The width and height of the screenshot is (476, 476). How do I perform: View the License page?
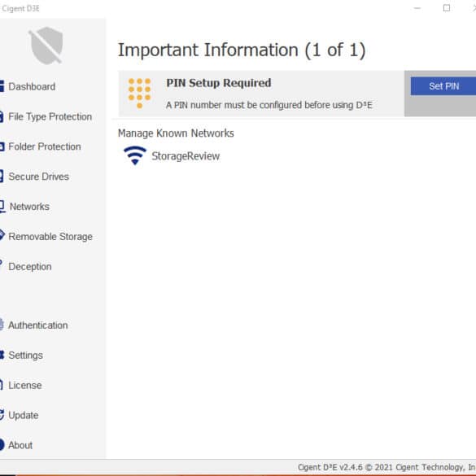click(x=25, y=386)
